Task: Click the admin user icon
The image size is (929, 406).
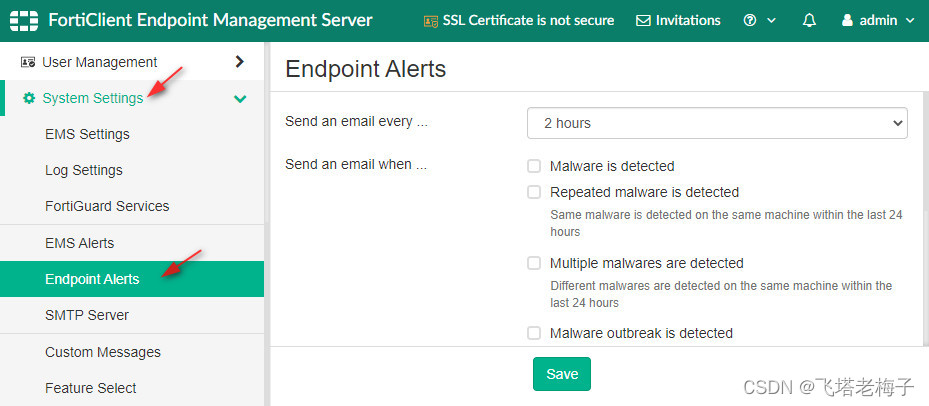Action: pyautogui.click(x=847, y=21)
